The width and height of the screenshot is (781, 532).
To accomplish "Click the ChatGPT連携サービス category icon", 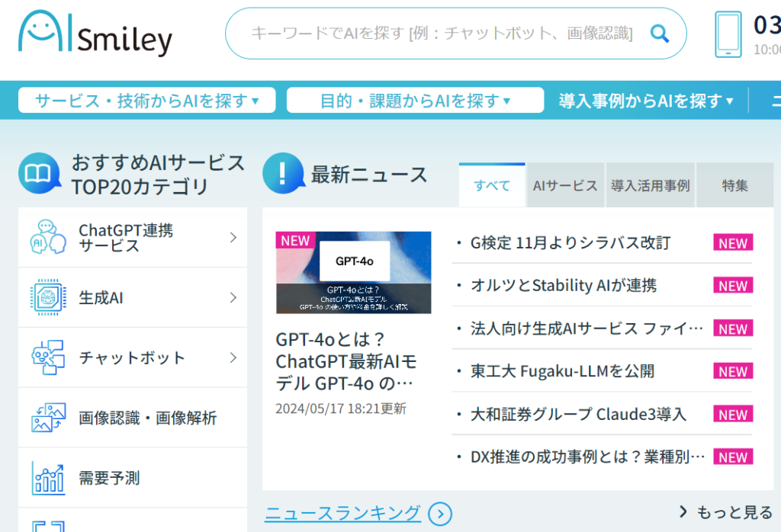I will tap(48, 237).
